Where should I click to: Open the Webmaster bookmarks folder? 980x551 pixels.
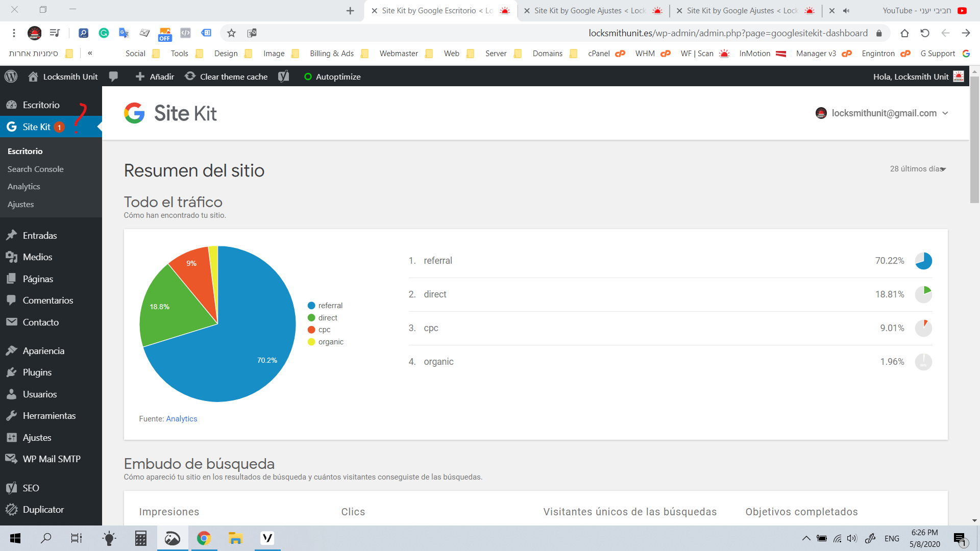406,54
